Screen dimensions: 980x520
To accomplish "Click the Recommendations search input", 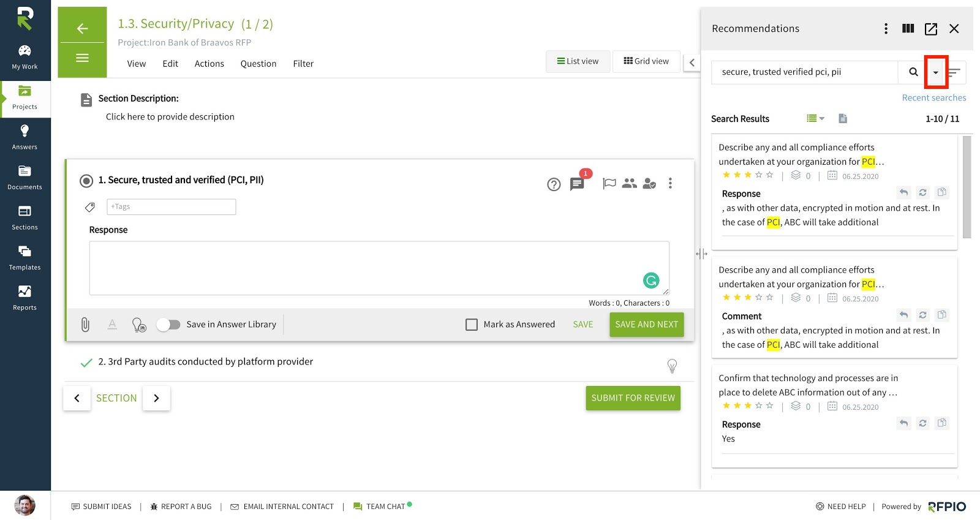I will click(804, 72).
